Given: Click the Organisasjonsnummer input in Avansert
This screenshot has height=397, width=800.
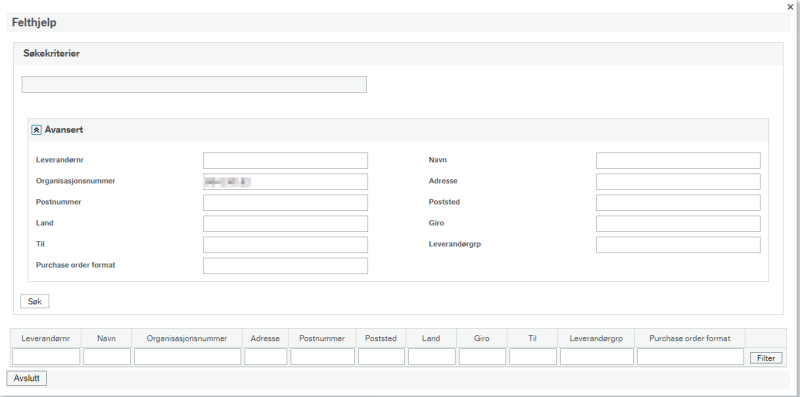Looking at the screenshot, I should [285, 181].
